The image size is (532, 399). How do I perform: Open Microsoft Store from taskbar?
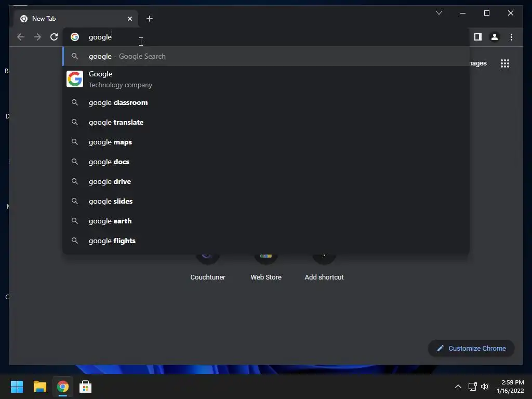pyautogui.click(x=86, y=387)
